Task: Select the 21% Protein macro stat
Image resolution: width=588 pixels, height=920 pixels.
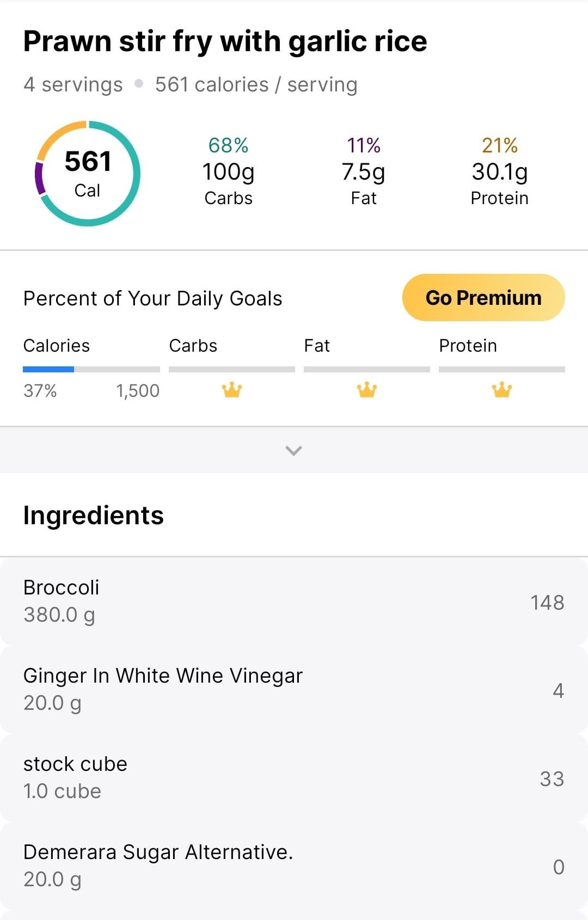Action: [500, 171]
